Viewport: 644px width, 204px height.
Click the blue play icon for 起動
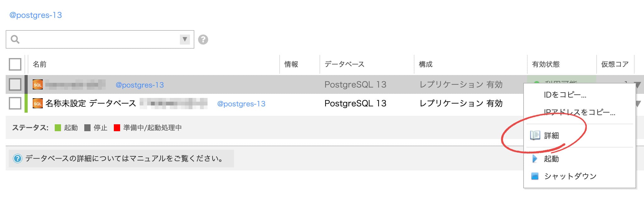(x=535, y=159)
